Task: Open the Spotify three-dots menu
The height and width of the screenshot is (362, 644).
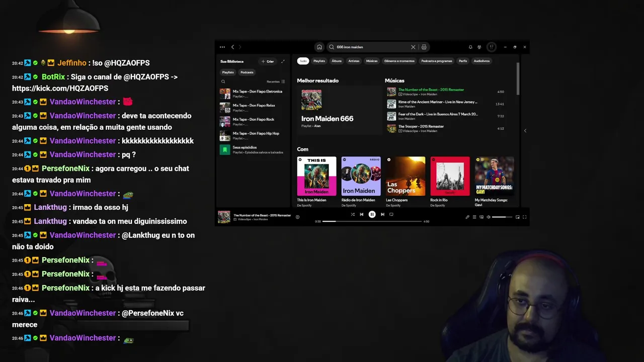Action: coord(222,47)
